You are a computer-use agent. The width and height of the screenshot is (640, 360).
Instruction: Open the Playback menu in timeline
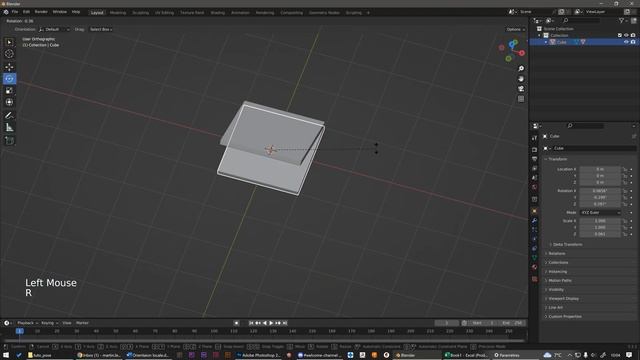(27, 323)
